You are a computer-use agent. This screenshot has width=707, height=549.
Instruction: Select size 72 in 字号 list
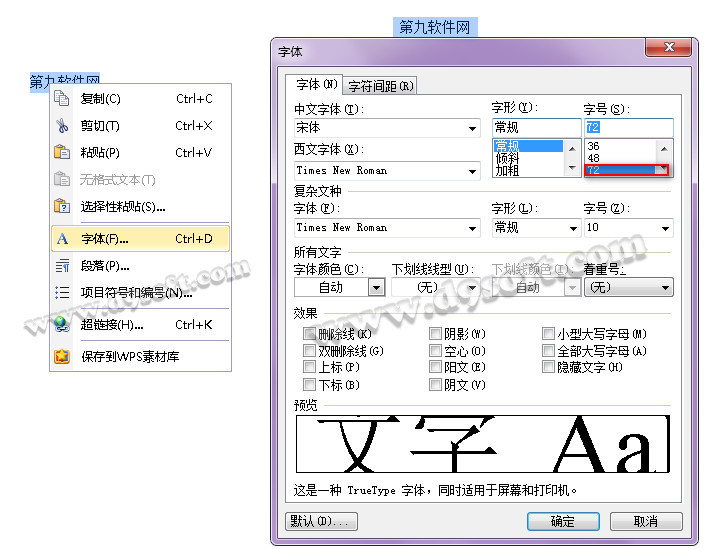pos(620,170)
